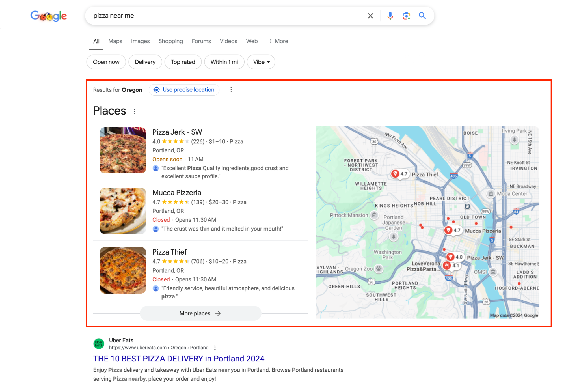The height and width of the screenshot is (392, 579).
Task: Enable the Delivery filter
Action: click(145, 62)
